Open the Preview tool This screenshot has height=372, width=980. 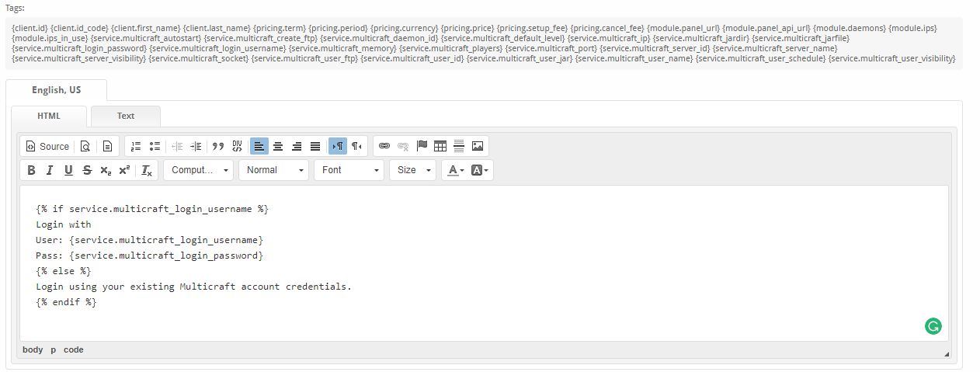pyautogui.click(x=85, y=146)
